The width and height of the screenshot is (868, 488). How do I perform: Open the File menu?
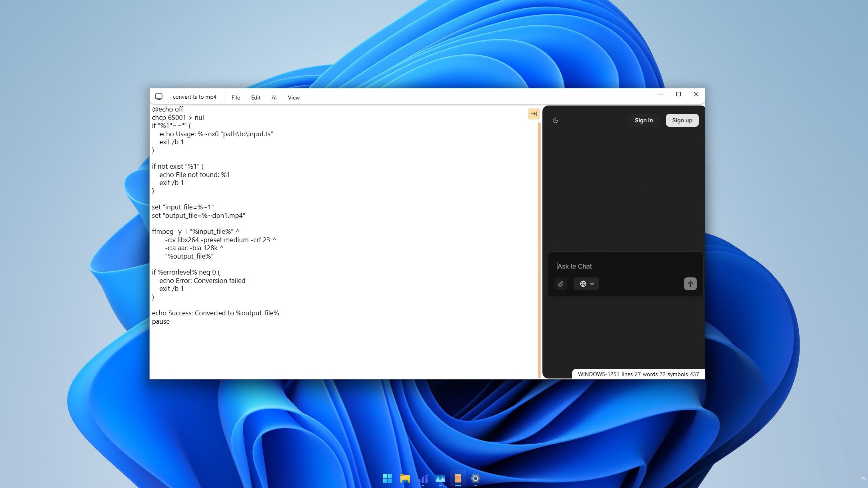[236, 98]
